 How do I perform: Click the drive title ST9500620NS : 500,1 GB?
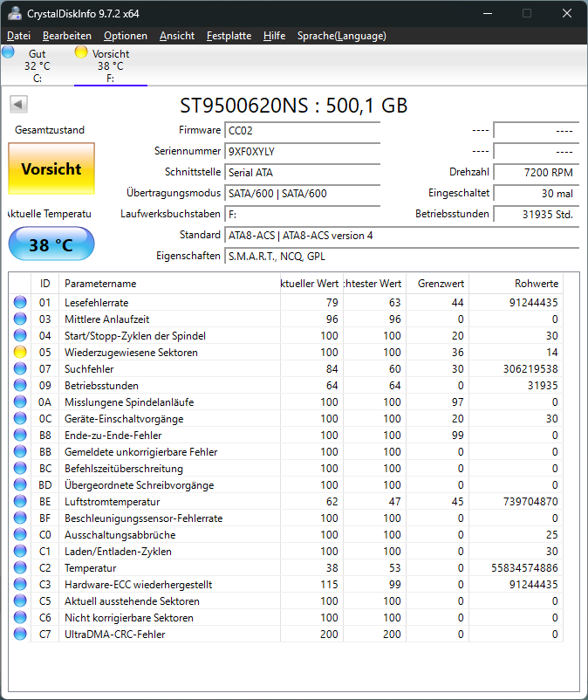tap(293, 106)
